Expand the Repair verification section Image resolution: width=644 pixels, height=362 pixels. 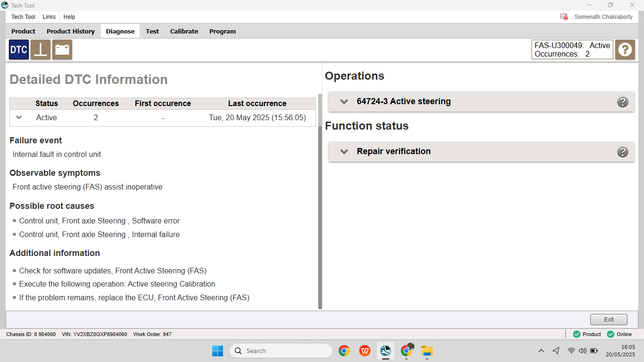click(x=344, y=152)
